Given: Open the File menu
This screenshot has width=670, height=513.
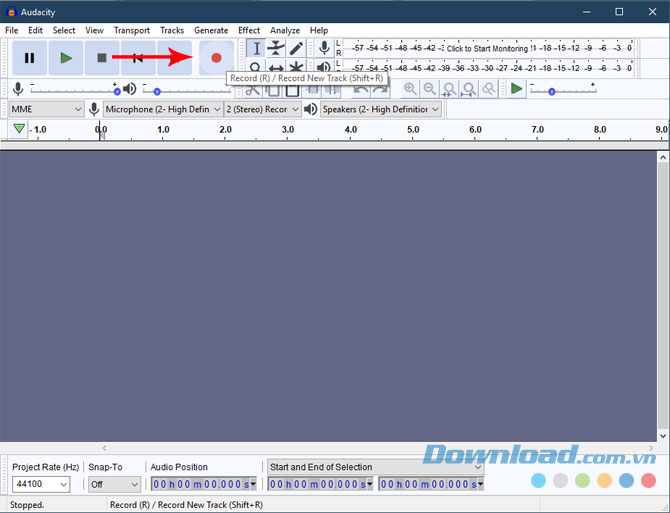Looking at the screenshot, I should 12,30.
